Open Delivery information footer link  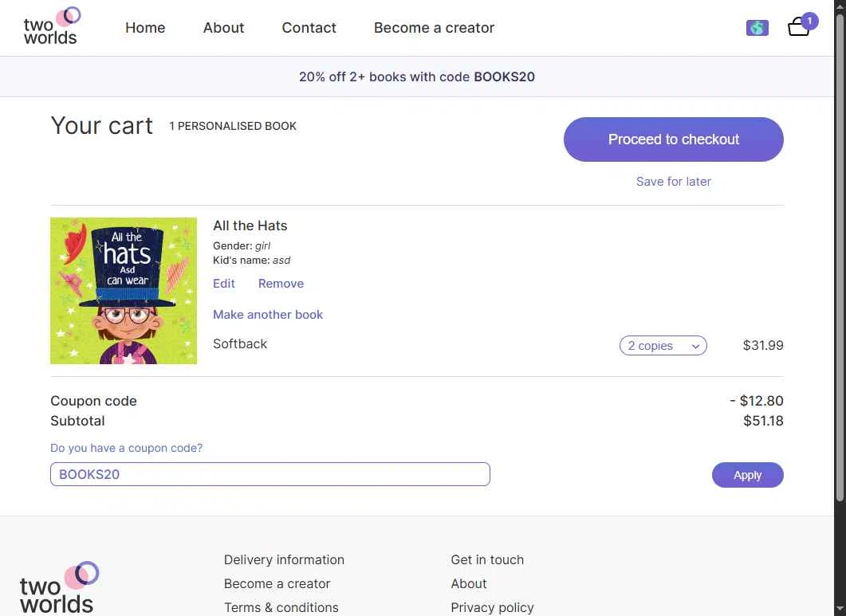pos(284,560)
